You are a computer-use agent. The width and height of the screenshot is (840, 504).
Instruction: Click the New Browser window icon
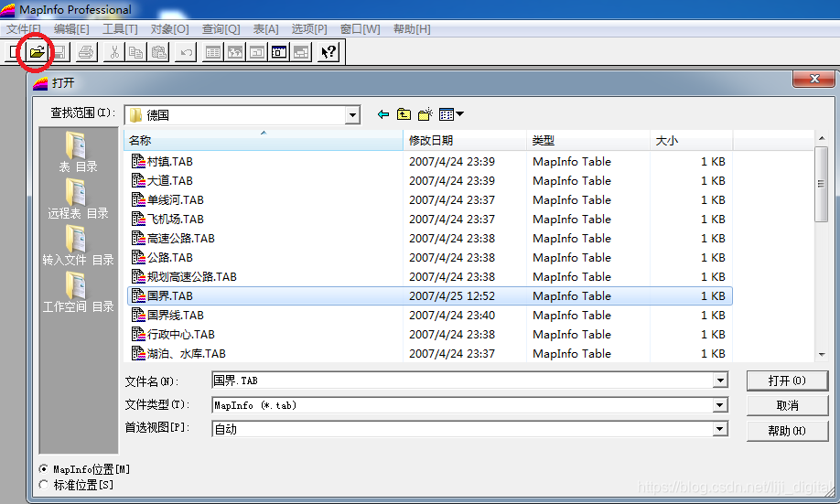click(x=213, y=52)
